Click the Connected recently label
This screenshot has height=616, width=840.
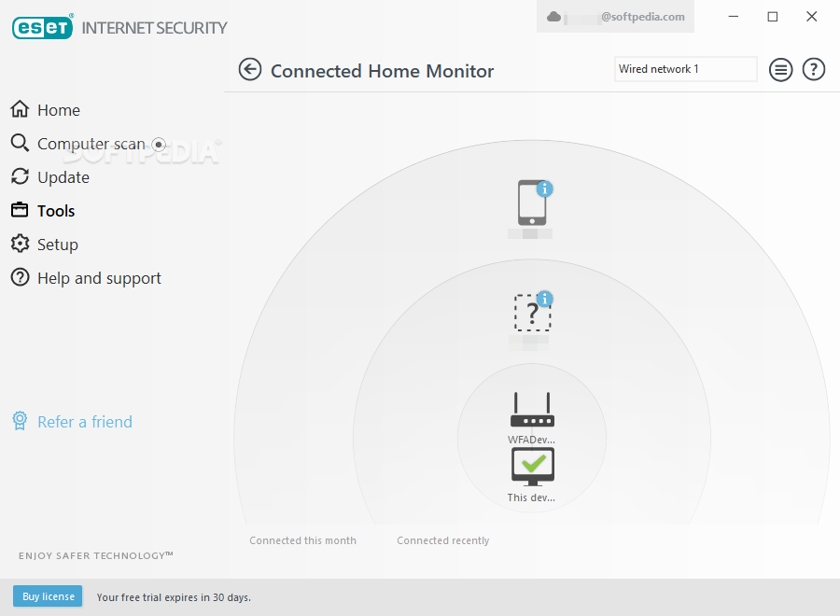443,540
